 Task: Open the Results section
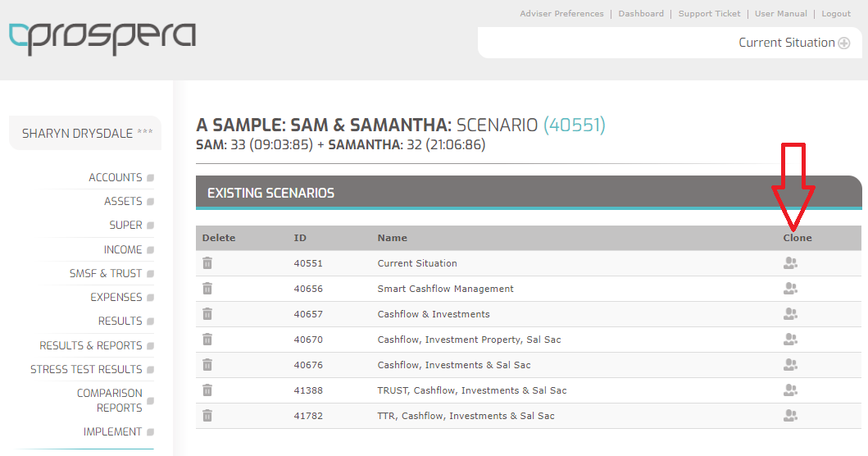120,321
